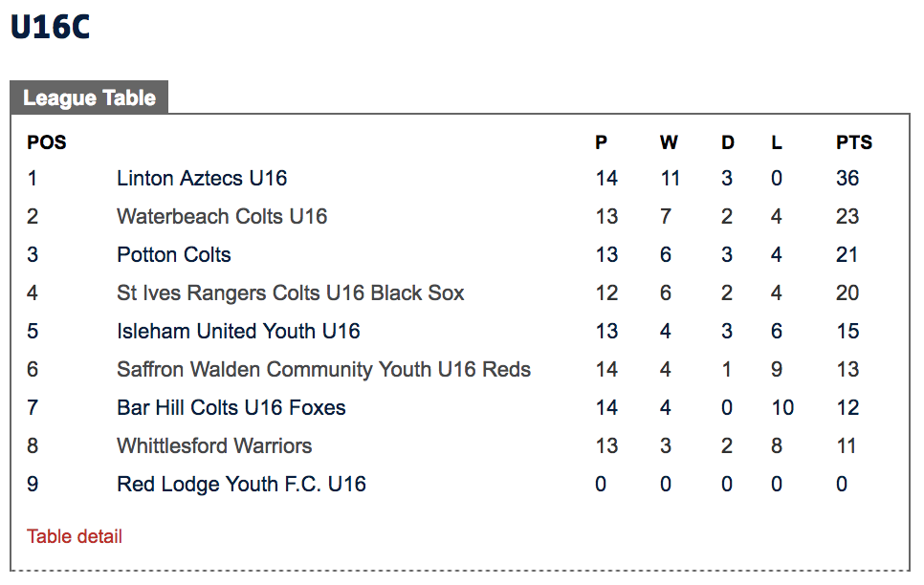Select Whittlesford Warriors team link
924x585 pixels.
pos(214,445)
